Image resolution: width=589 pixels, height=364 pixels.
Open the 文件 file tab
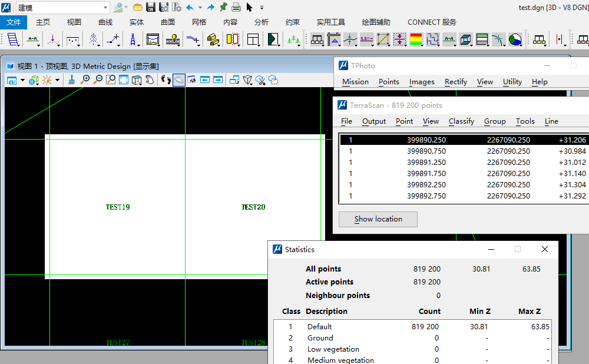click(14, 22)
